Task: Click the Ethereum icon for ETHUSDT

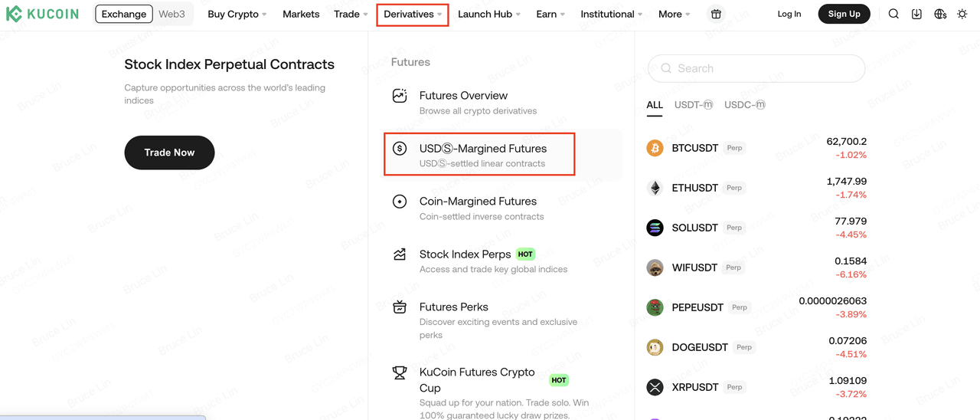Action: pyautogui.click(x=655, y=188)
